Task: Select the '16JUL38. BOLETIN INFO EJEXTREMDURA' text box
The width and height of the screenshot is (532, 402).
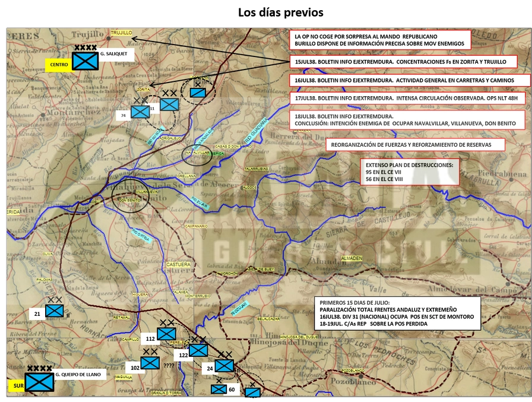Action: [410, 80]
